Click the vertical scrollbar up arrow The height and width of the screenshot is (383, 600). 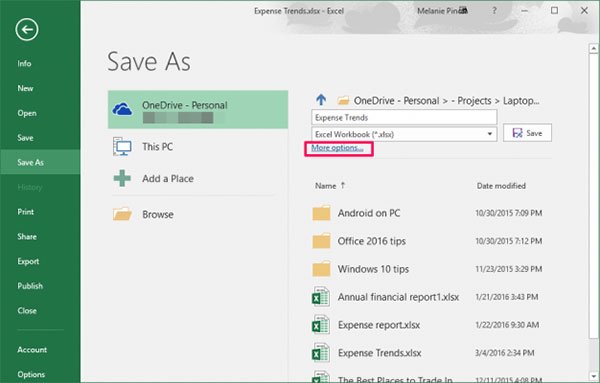593,49
